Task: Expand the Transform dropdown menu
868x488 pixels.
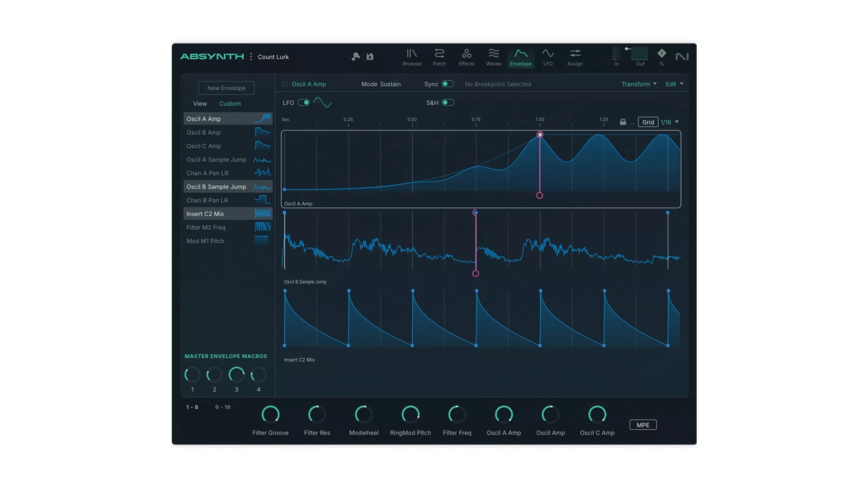Action: [x=639, y=84]
